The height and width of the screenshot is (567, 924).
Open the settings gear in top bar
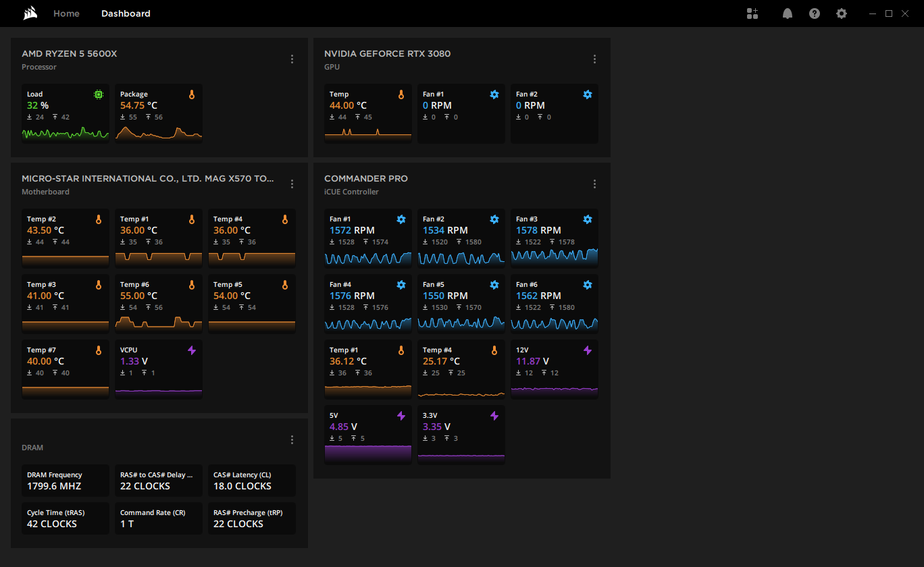pyautogui.click(x=842, y=13)
